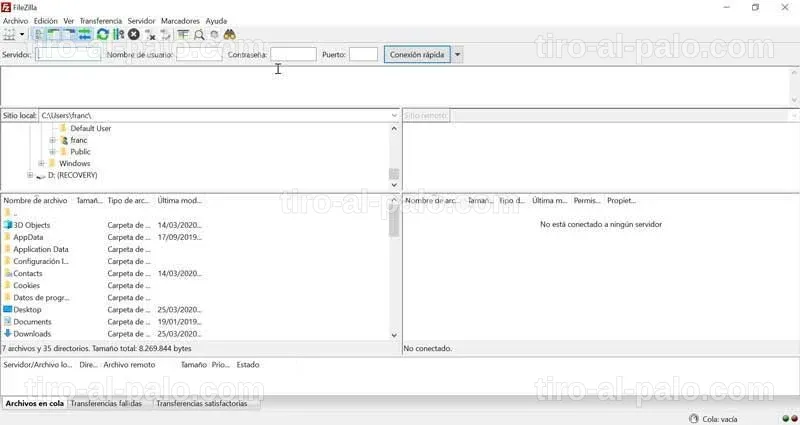The image size is (800, 425).
Task: Select D: (RECOVERY) drive in tree
Action: pos(72,175)
